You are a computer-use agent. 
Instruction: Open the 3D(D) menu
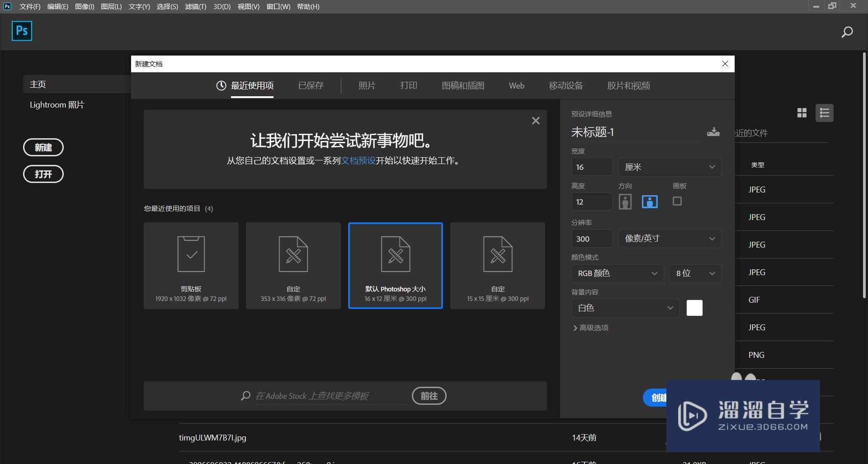[x=222, y=7]
